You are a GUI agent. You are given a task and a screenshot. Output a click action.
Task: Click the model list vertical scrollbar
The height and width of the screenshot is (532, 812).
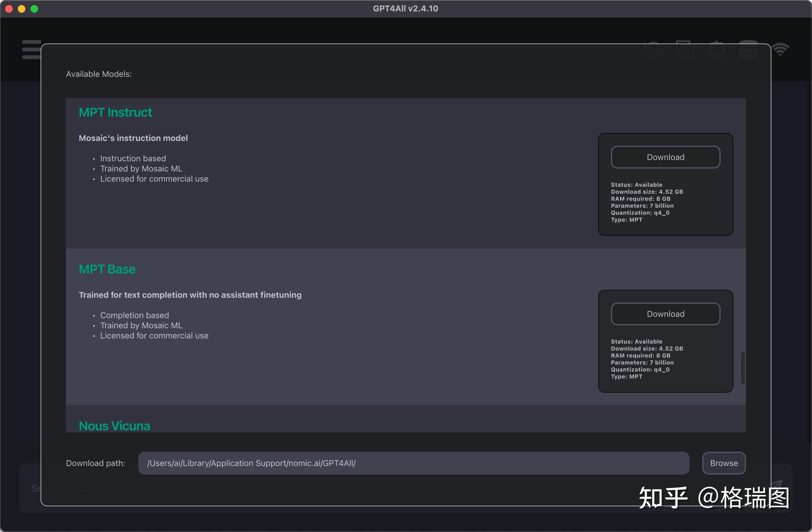743,368
